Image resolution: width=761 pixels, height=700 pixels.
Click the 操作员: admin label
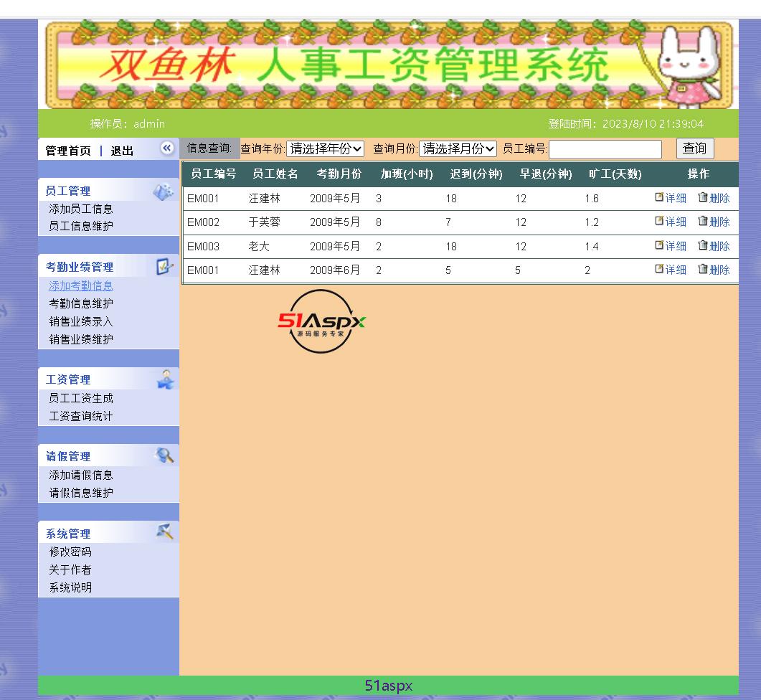[128, 124]
